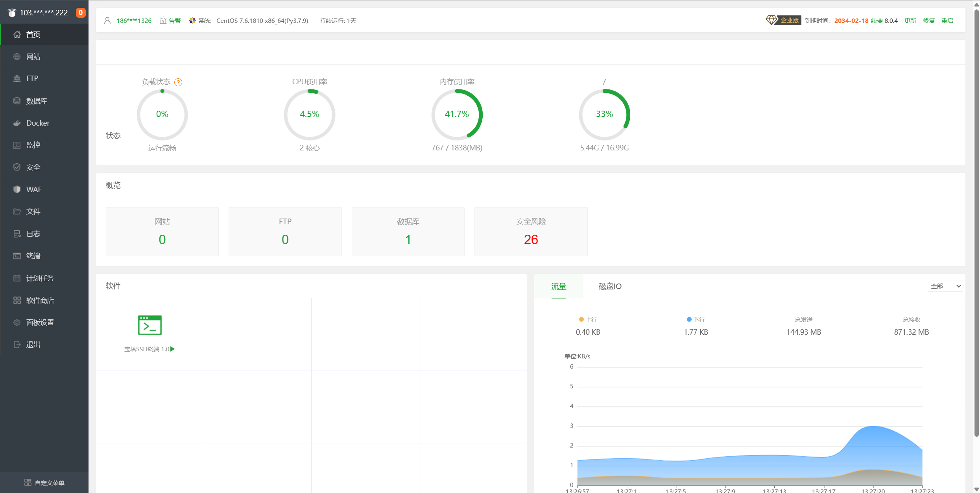Click the 负载状态 help question mark icon
Screen dimensions: 980x493
178,82
